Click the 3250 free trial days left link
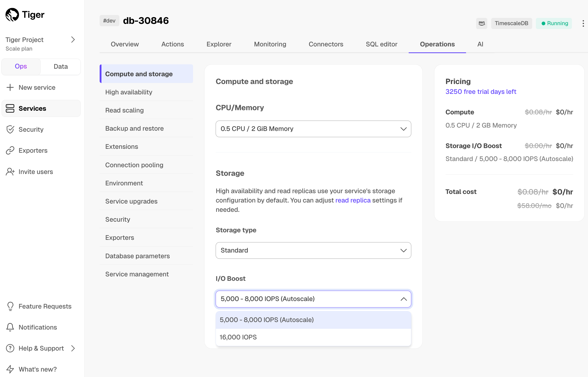The image size is (588, 377). [x=481, y=92]
